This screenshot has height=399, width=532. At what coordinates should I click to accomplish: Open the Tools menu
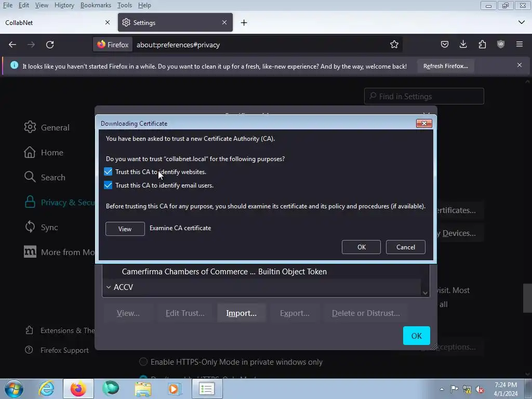pyautogui.click(x=125, y=5)
